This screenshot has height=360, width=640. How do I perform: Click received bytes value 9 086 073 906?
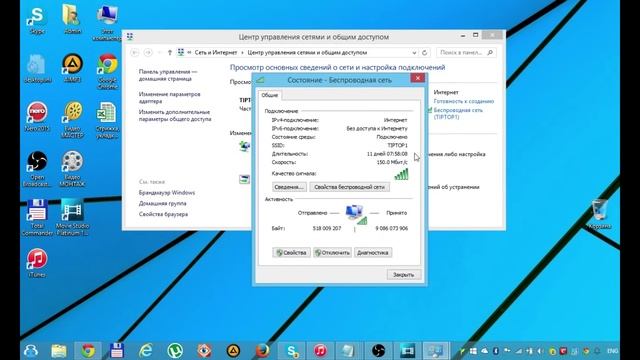coord(391,228)
